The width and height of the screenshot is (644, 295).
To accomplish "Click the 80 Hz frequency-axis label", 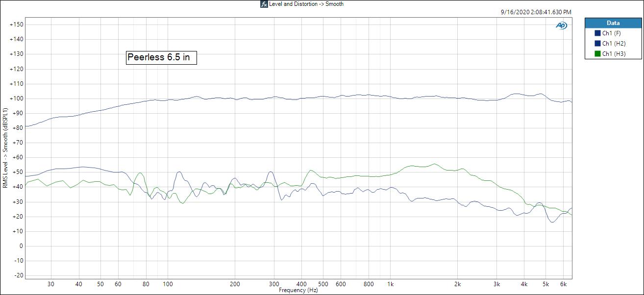I will (146, 284).
